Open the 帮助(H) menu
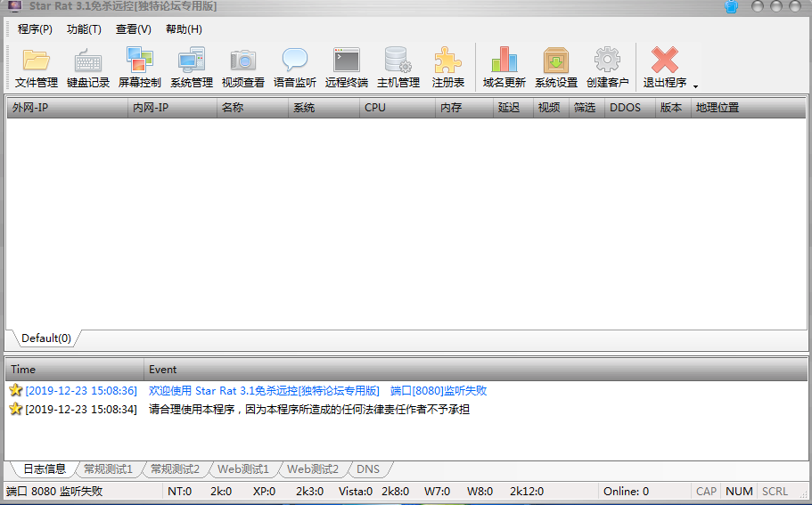 point(184,29)
